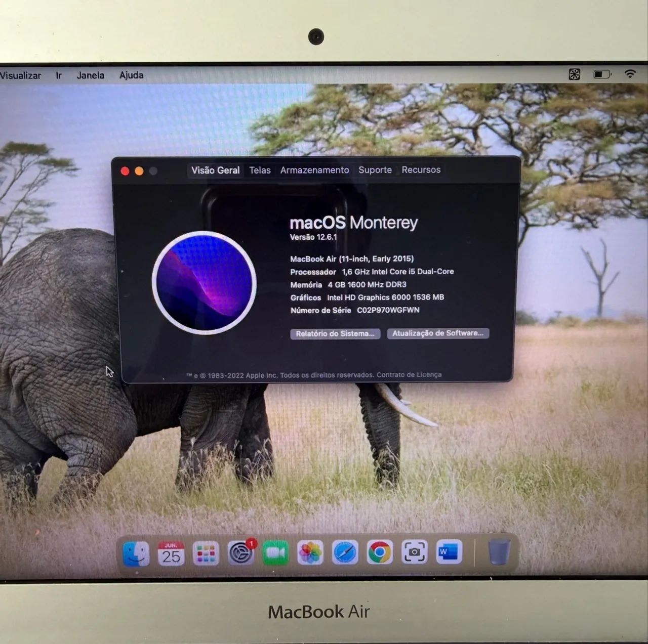Viewport: 648px width, 644px height.
Task: Click the macOS Monterey logo image
Action: click(x=205, y=282)
